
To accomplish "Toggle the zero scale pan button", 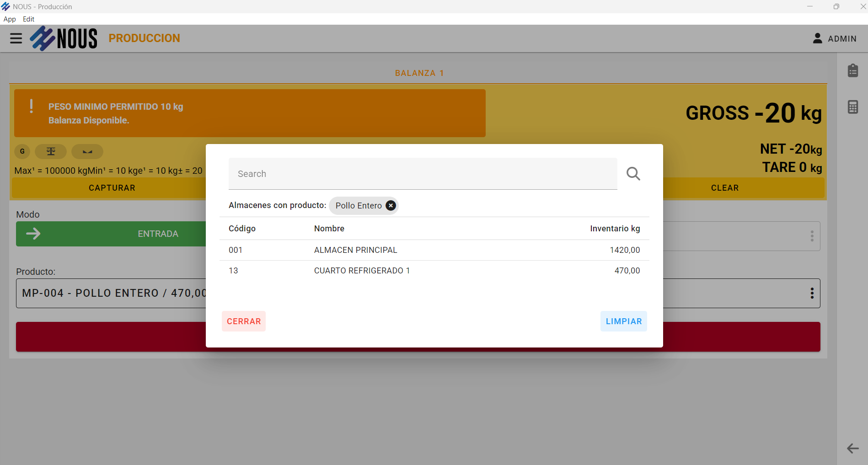I will (x=87, y=151).
